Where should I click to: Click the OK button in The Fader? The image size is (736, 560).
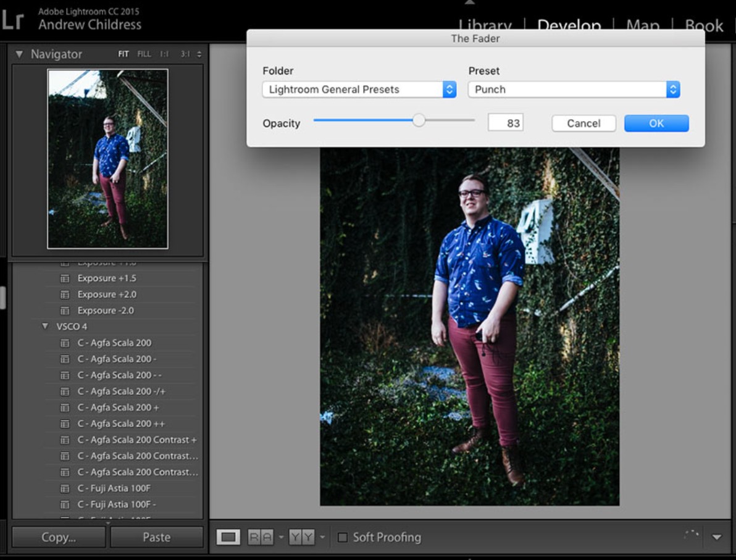(x=656, y=123)
